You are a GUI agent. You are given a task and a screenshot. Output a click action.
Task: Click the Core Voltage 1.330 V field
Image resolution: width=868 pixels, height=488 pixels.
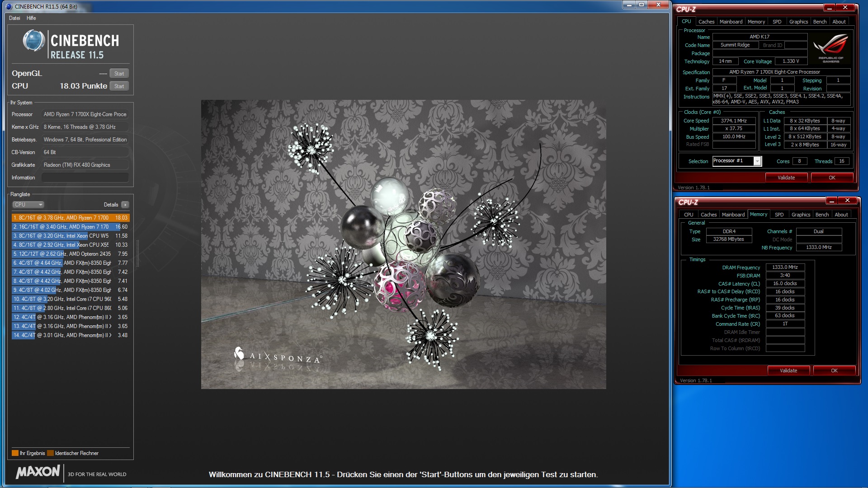point(791,61)
